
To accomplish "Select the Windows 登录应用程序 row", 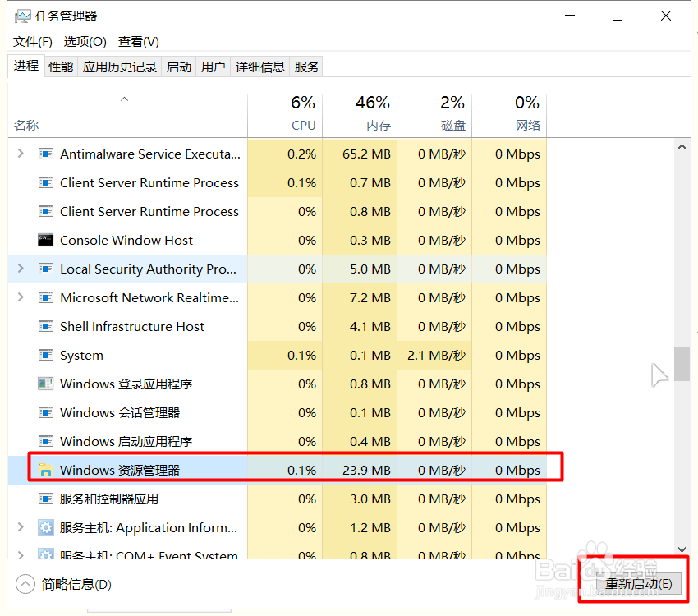I will point(278,384).
